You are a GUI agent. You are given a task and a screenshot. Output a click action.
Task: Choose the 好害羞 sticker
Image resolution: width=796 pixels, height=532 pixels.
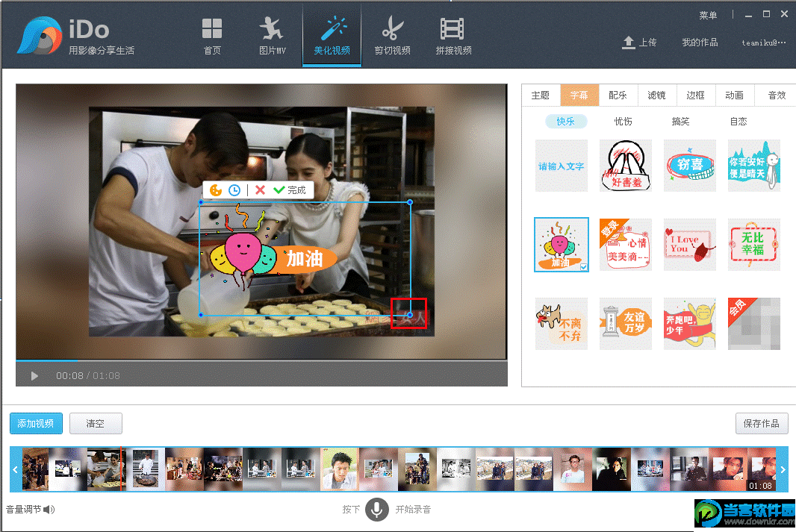(626, 166)
